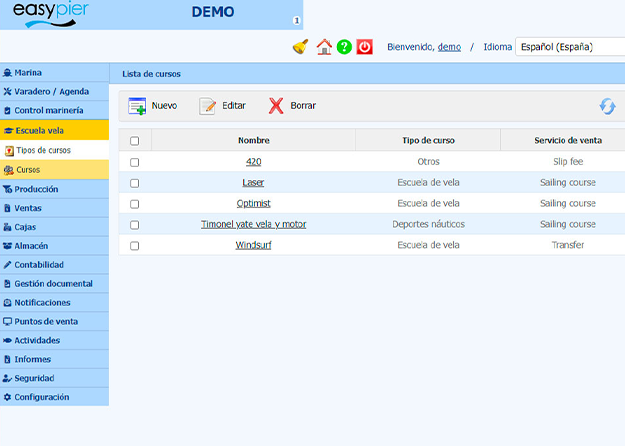
Task: Open the Control marinería menu
Action: click(x=54, y=110)
